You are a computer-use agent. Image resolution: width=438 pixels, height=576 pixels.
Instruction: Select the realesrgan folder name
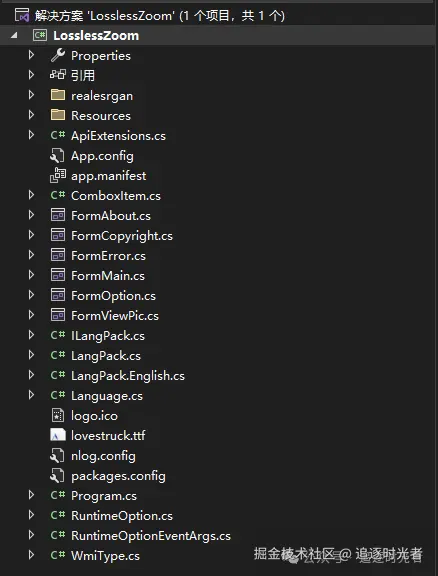pyautogui.click(x=102, y=96)
